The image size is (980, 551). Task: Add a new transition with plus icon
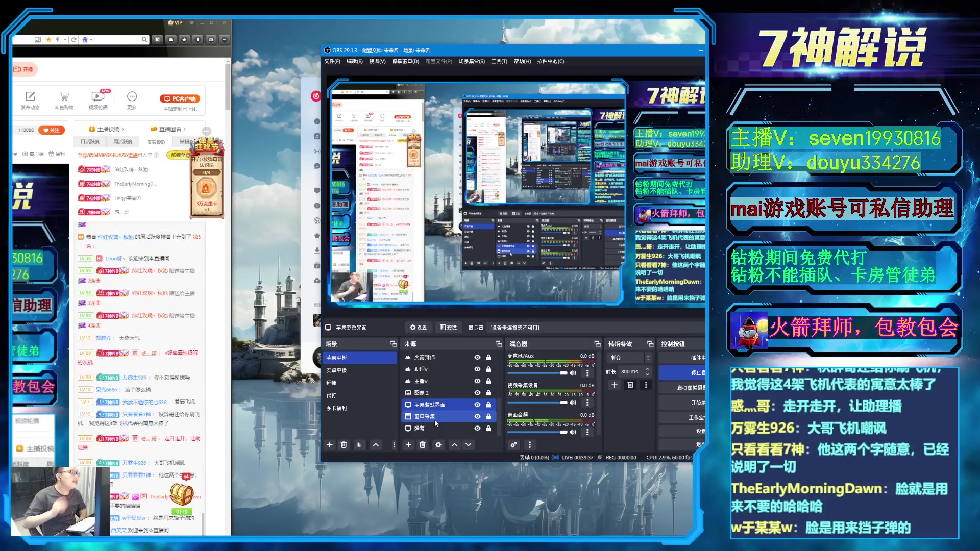(615, 385)
